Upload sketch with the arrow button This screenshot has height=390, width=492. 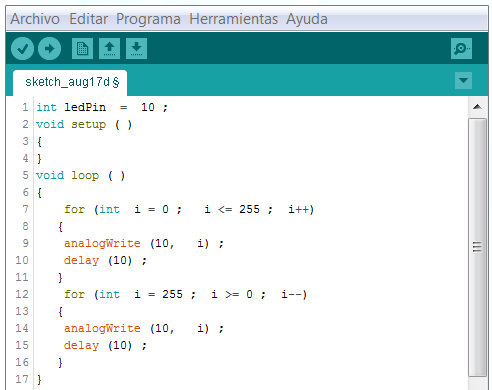[49, 49]
